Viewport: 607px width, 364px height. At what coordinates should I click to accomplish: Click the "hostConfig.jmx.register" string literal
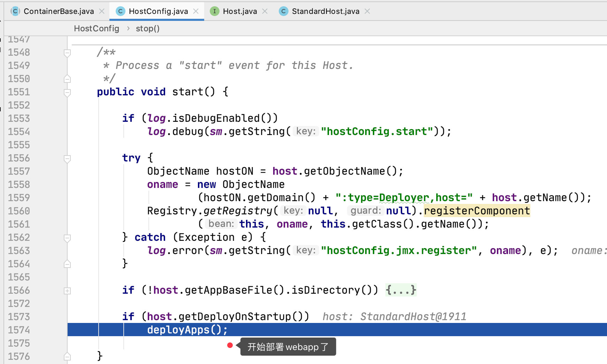(399, 250)
